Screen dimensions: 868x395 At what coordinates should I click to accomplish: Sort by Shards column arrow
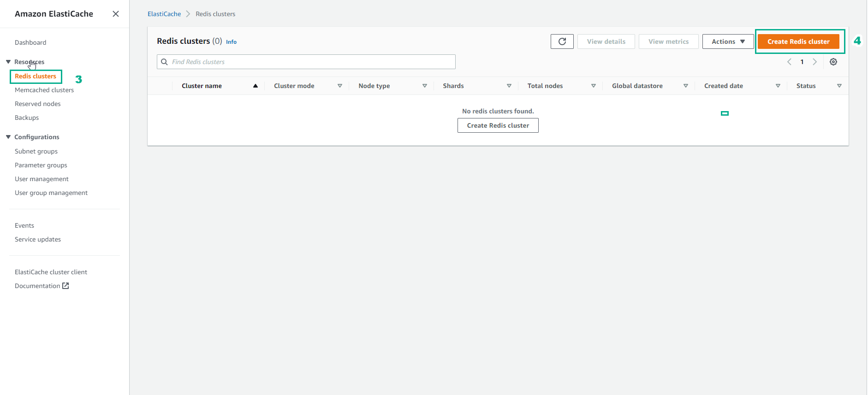[509, 86]
